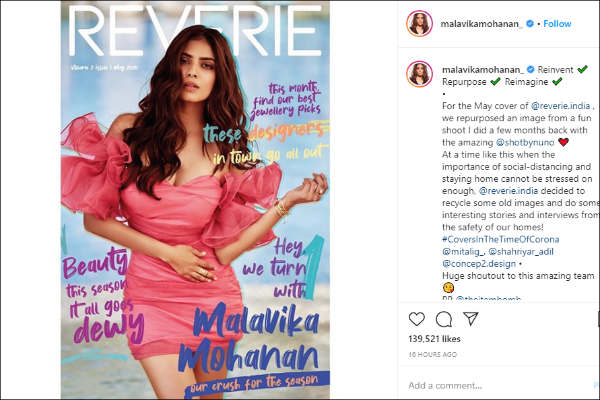
Task: Open the @shahriyar_adil mention
Action: (521, 252)
